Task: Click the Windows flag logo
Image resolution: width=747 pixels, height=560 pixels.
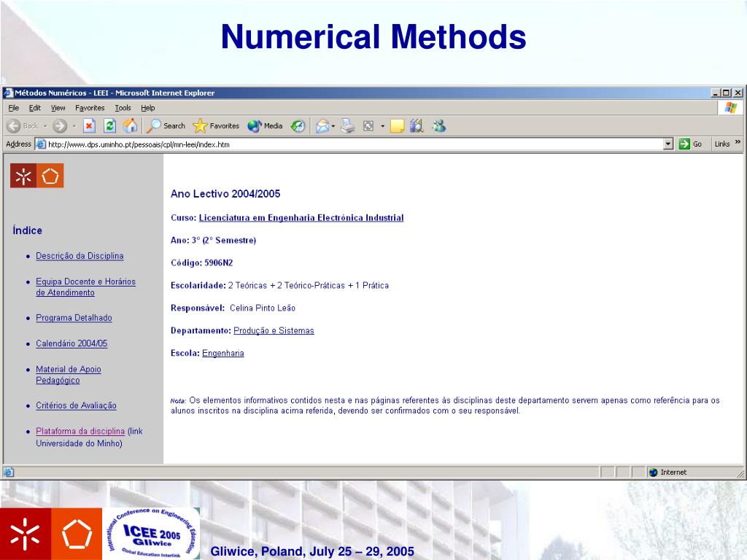Action: (x=730, y=108)
